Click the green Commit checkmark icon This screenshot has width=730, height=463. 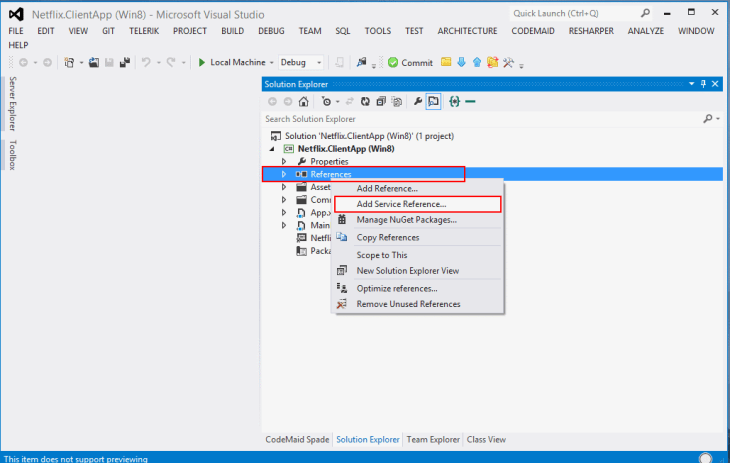(x=393, y=62)
